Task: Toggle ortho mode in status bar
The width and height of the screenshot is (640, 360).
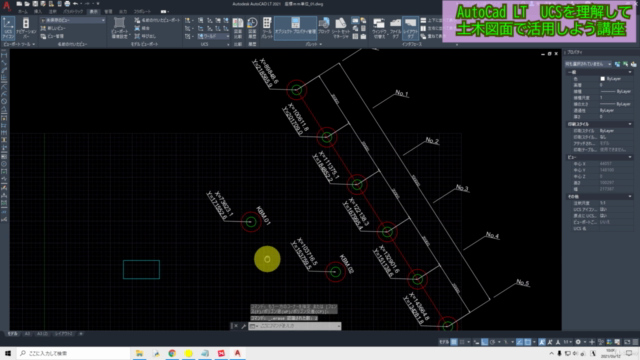Action: [484, 342]
